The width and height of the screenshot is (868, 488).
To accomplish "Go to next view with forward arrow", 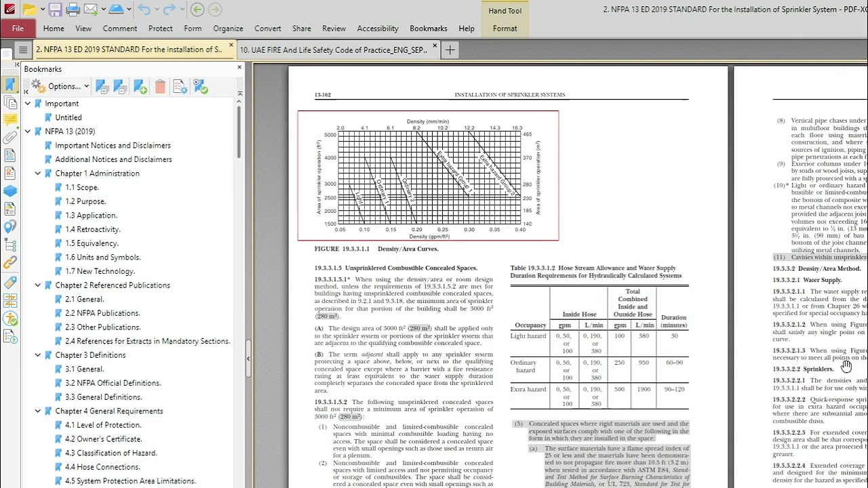I will click(215, 9).
